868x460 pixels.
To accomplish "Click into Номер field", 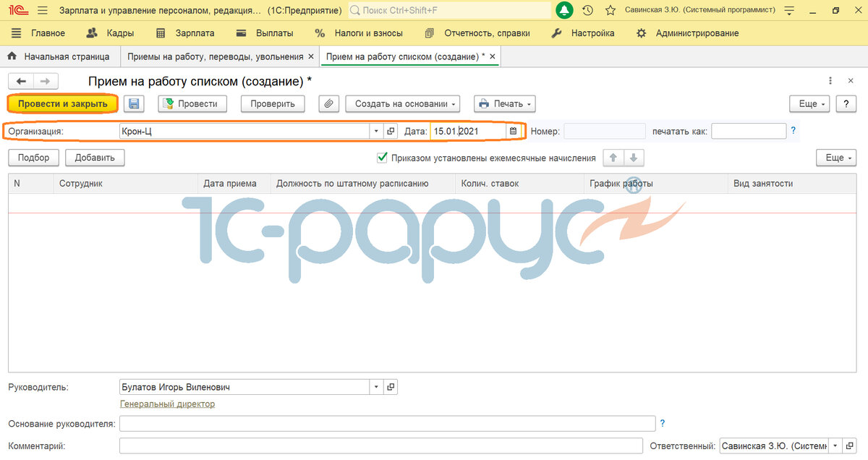I will click(604, 131).
